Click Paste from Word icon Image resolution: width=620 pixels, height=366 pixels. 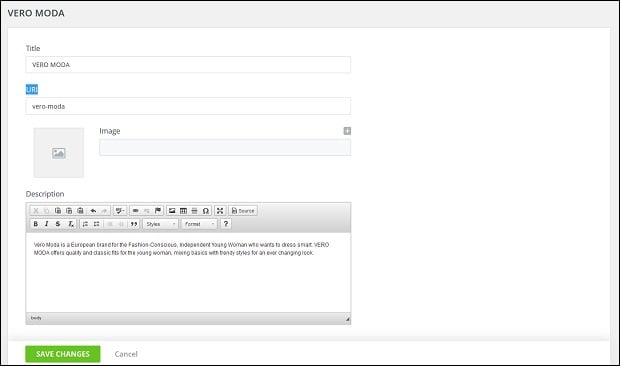click(80, 211)
